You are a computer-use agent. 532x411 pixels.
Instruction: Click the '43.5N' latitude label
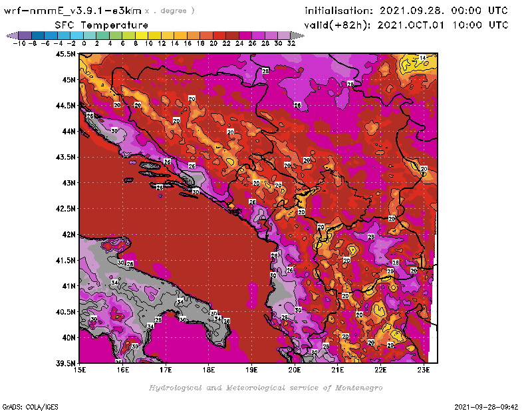[x=65, y=157]
